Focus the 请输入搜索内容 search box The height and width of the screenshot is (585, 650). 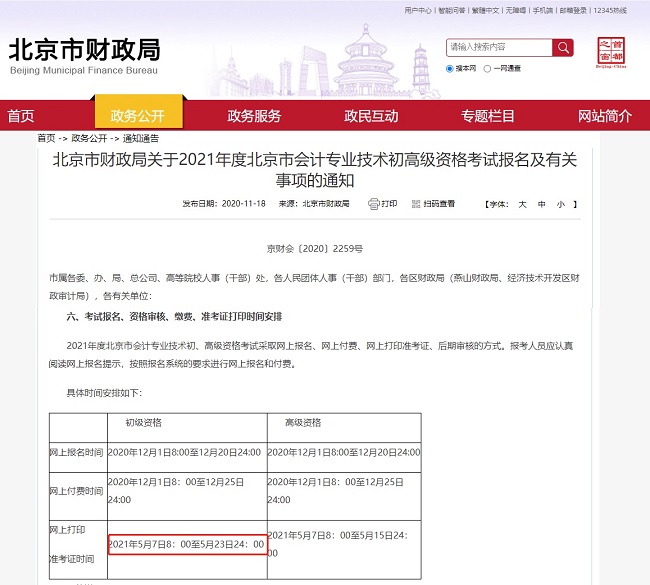[499, 47]
